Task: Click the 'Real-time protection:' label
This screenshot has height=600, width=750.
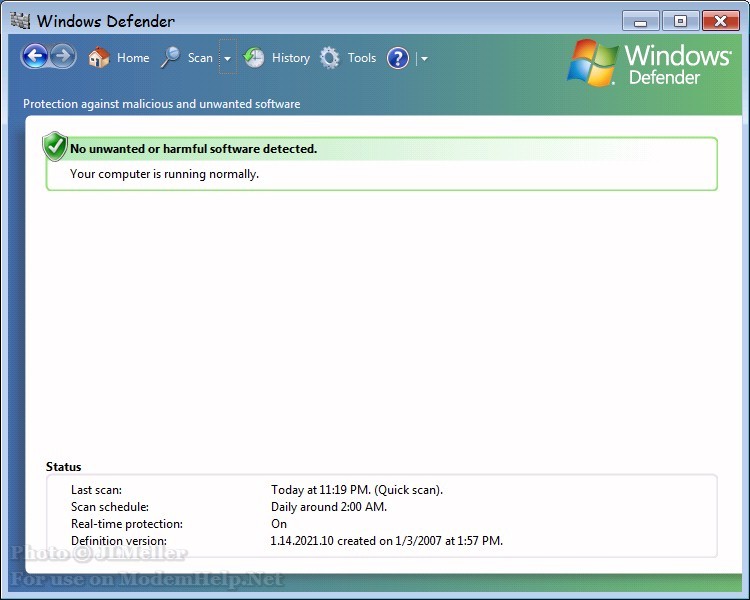Action: (127, 524)
